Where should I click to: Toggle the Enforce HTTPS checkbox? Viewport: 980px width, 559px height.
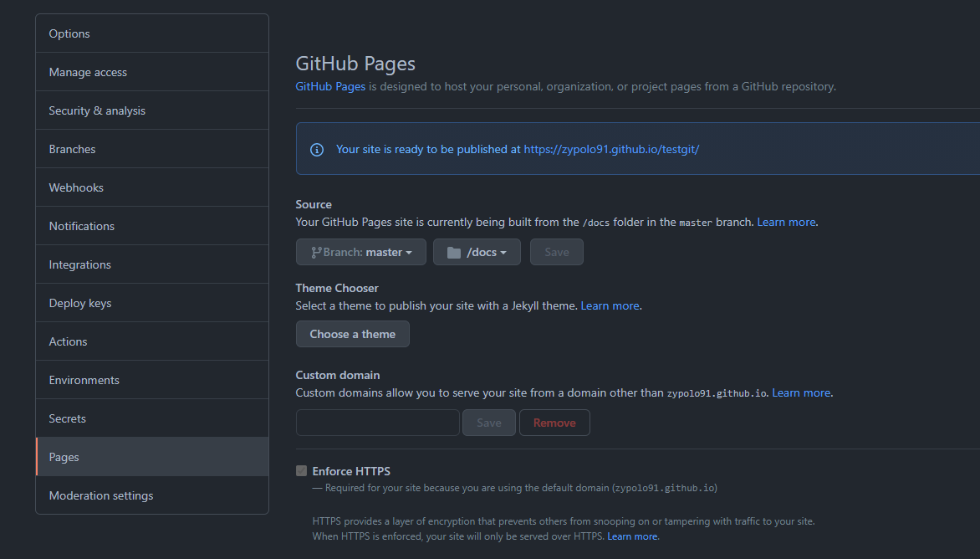(301, 471)
